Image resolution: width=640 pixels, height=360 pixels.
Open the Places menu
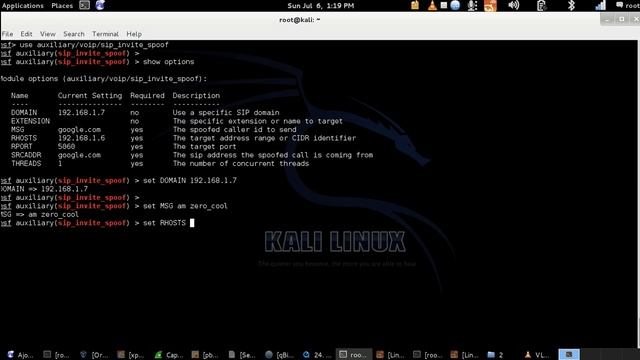62,6
